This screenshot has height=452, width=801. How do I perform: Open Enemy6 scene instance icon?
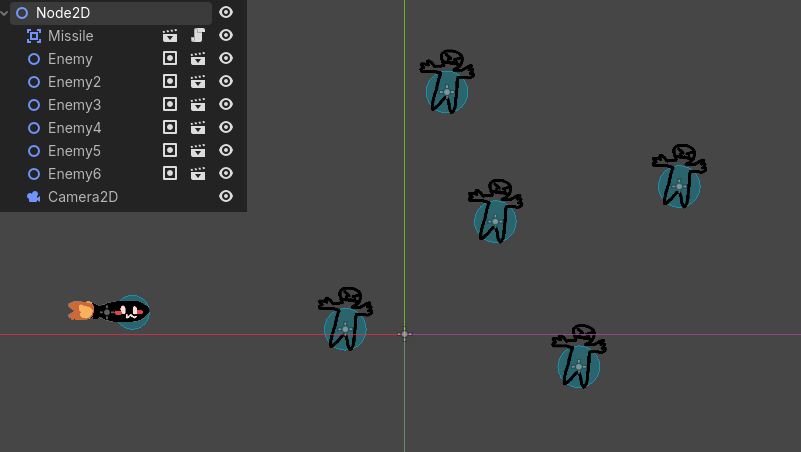198,174
